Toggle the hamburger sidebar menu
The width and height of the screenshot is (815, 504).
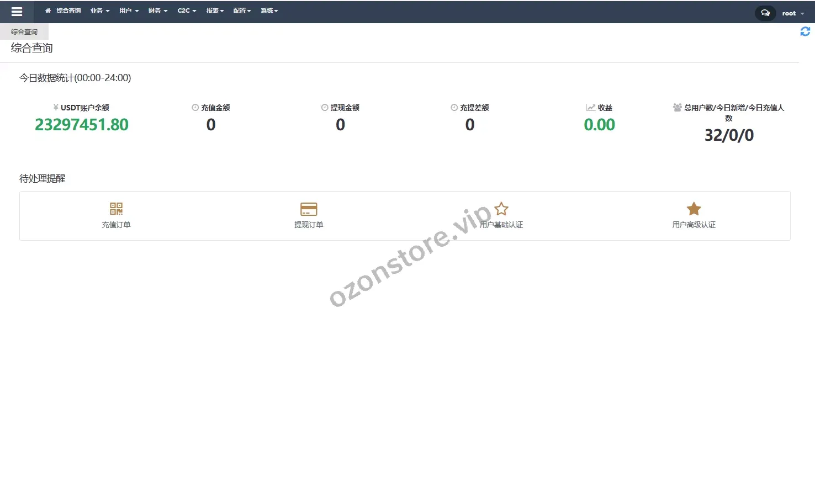[x=17, y=12]
